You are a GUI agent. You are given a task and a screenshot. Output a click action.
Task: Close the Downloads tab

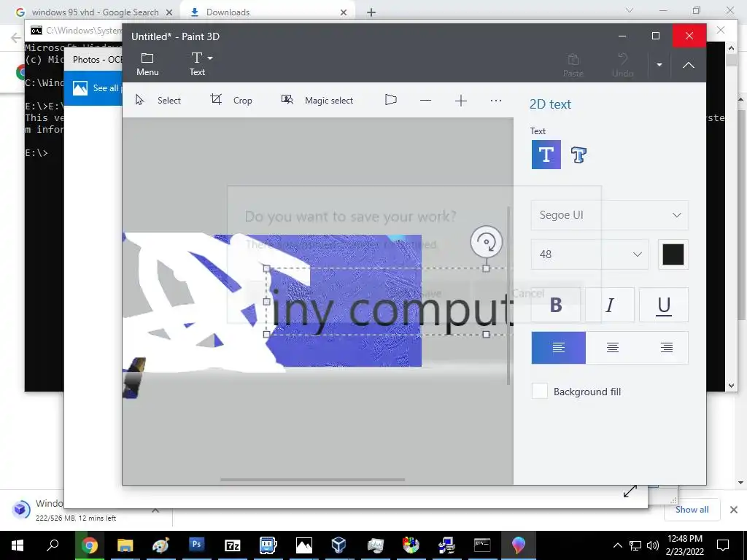pos(344,12)
